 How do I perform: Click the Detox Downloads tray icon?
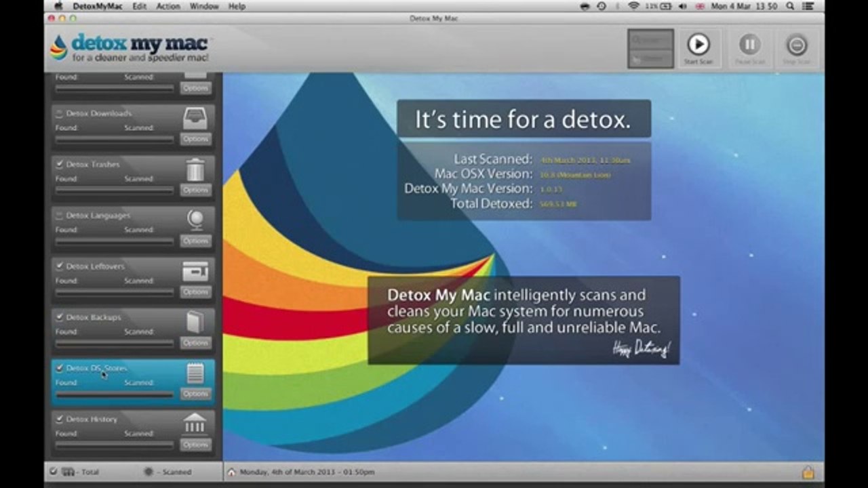click(195, 119)
